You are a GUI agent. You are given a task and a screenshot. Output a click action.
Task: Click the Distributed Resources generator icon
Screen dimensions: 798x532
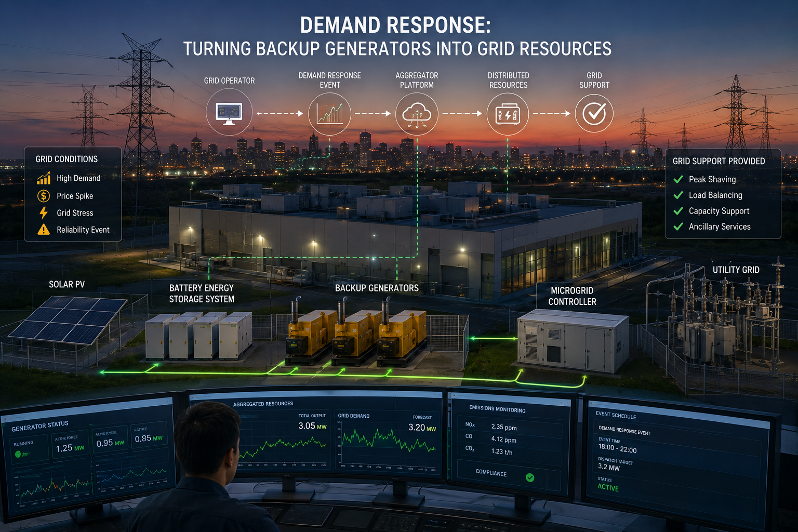click(x=508, y=114)
